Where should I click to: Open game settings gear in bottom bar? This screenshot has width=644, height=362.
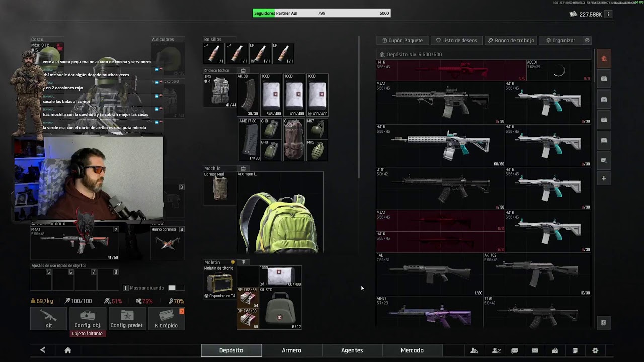[595, 350]
